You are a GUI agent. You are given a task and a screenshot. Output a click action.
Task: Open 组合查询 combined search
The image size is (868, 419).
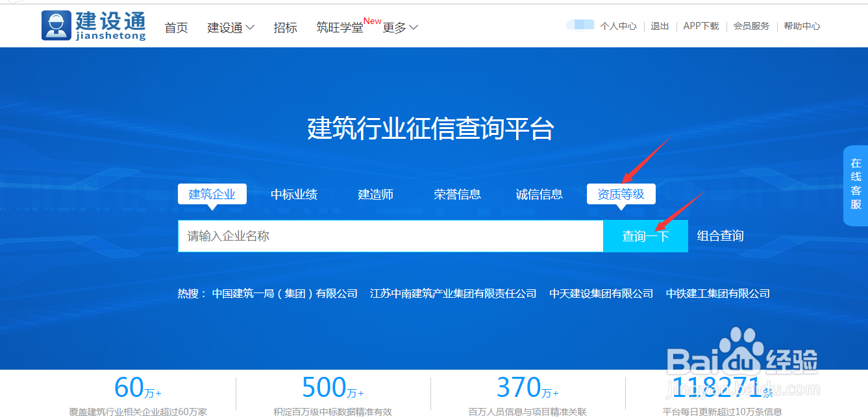click(719, 236)
